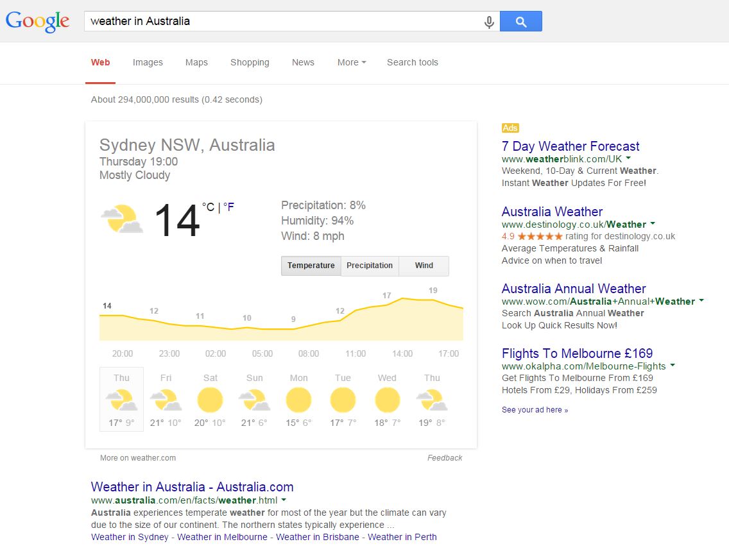This screenshot has width=729, height=560.
Task: Open Weather in Australia - Australia.com result
Action: click(192, 487)
